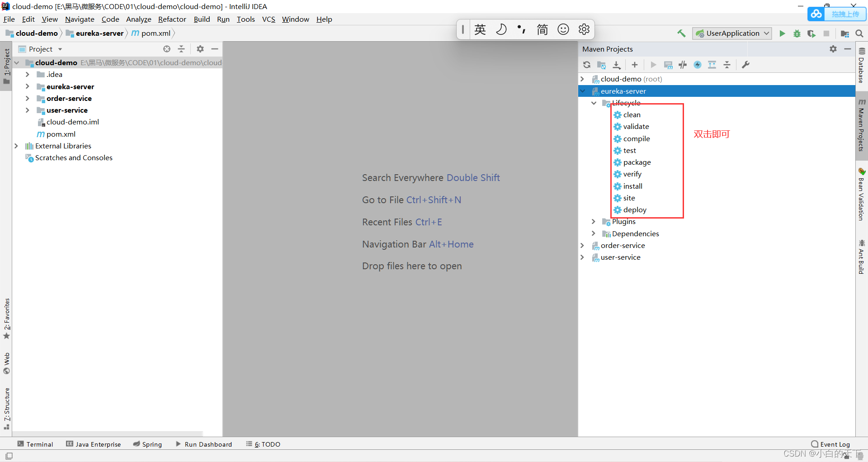The width and height of the screenshot is (868, 462).
Task: Run UserApplication with green play button
Action: coord(782,33)
